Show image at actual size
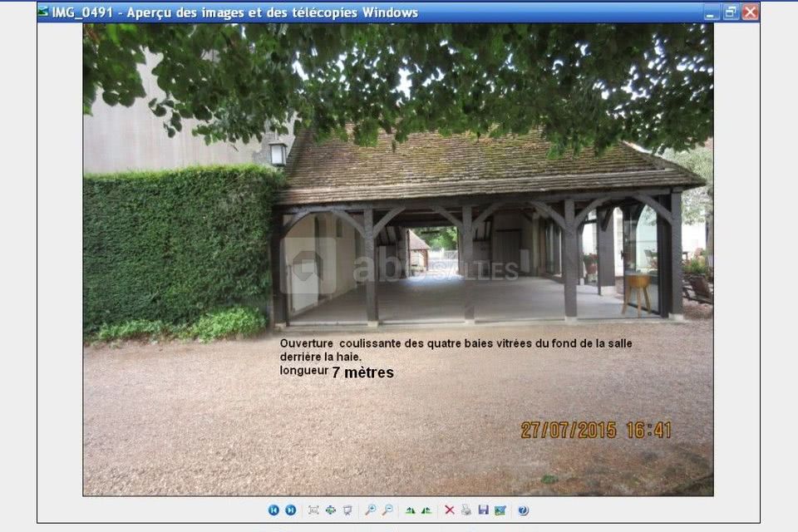The height and width of the screenshot is (532, 798). pos(330,510)
